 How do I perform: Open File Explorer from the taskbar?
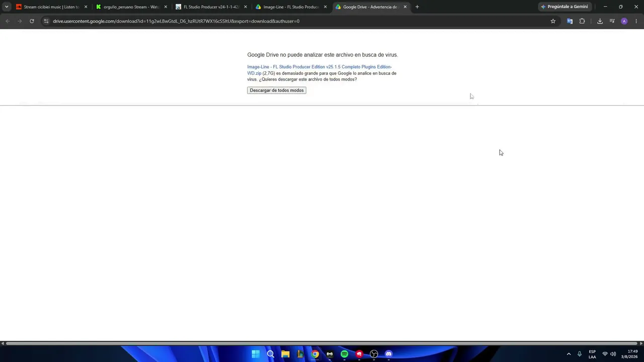click(x=285, y=354)
